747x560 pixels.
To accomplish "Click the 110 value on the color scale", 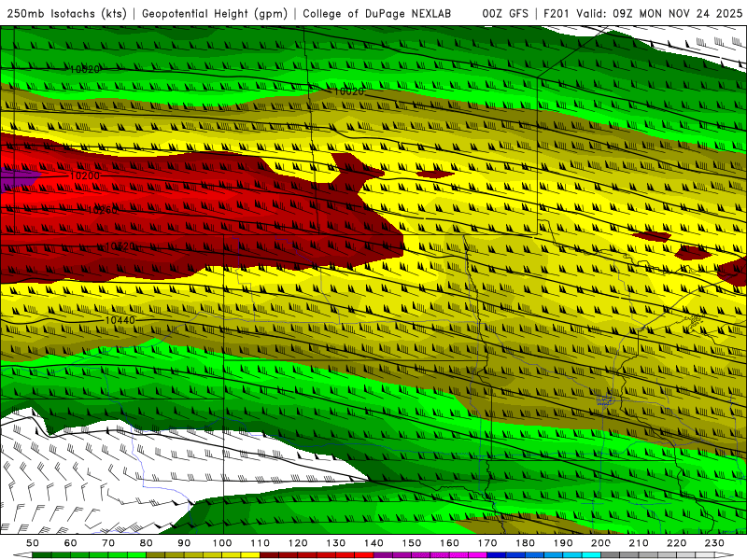I will pos(261,543).
